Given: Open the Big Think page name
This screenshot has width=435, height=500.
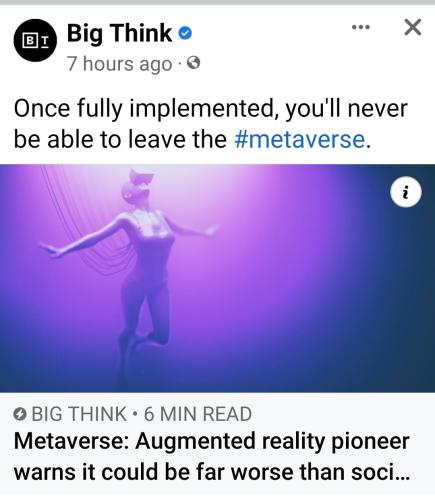Looking at the screenshot, I should click(x=119, y=34).
